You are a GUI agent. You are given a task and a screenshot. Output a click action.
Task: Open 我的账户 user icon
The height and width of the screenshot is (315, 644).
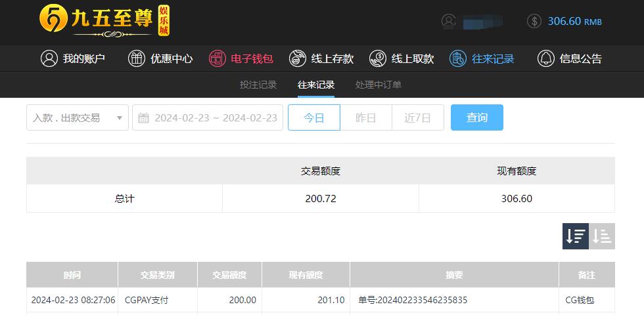click(x=49, y=58)
